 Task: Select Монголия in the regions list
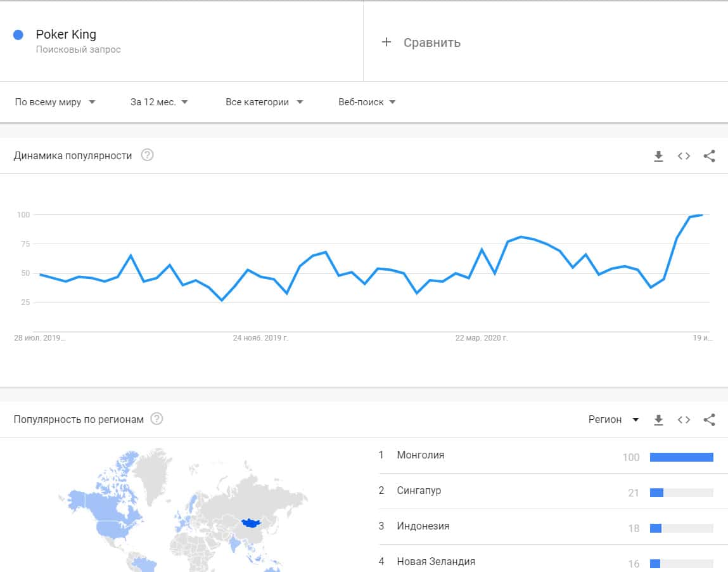[420, 455]
